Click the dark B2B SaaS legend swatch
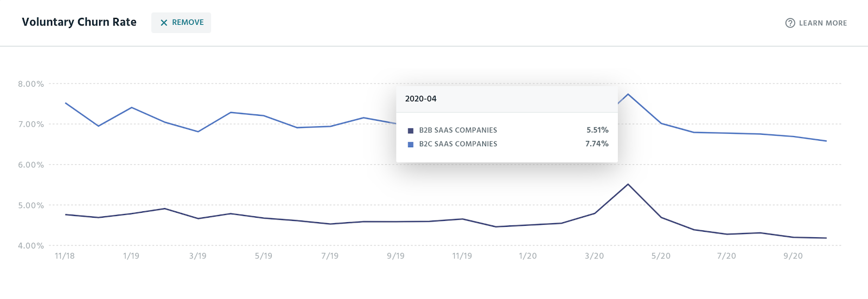This screenshot has width=868, height=299. click(411, 131)
